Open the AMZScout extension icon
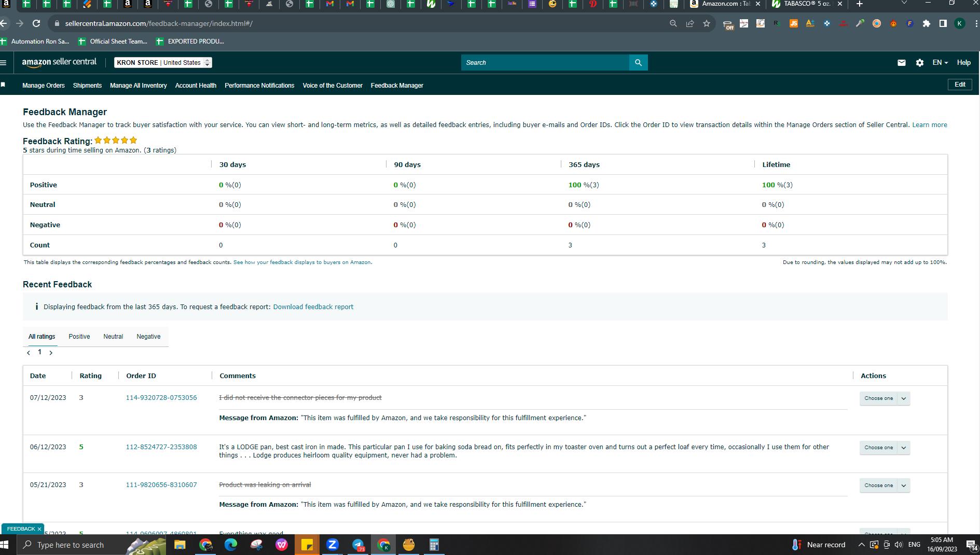The width and height of the screenshot is (980, 555). click(x=810, y=23)
